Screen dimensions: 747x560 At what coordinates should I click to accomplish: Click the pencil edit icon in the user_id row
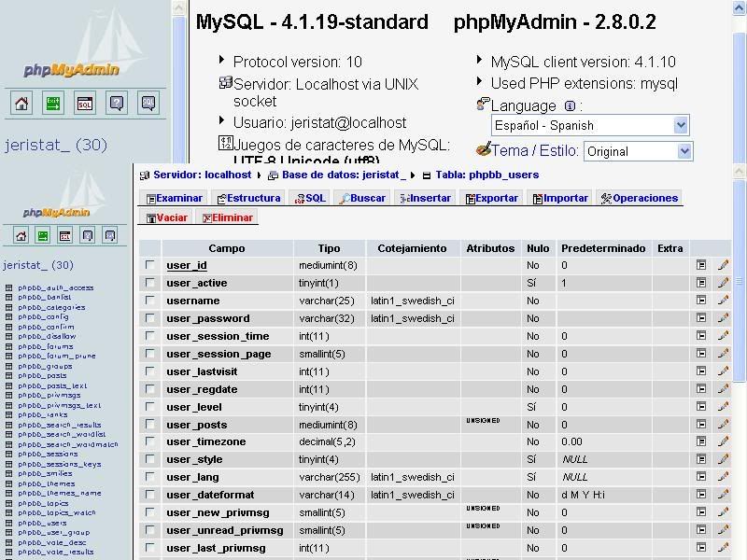coord(723,265)
